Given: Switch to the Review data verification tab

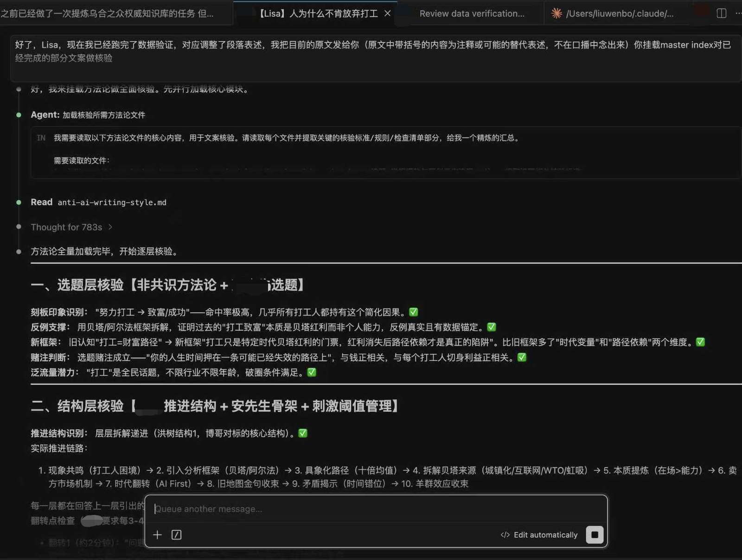Looking at the screenshot, I should point(472,13).
